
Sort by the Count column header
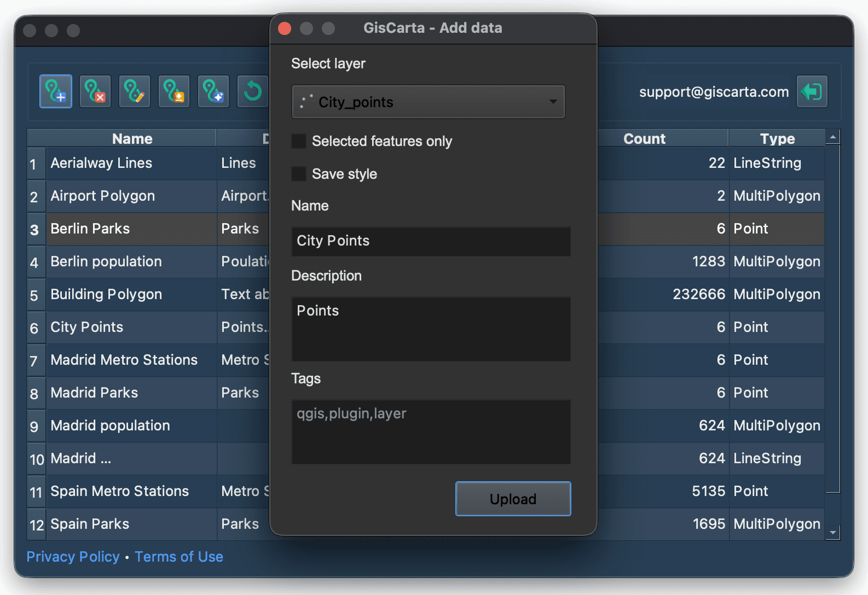pos(644,138)
